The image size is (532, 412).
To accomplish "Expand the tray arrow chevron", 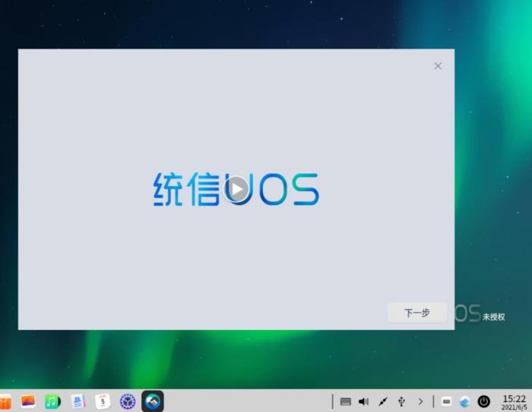I will tap(421, 402).
